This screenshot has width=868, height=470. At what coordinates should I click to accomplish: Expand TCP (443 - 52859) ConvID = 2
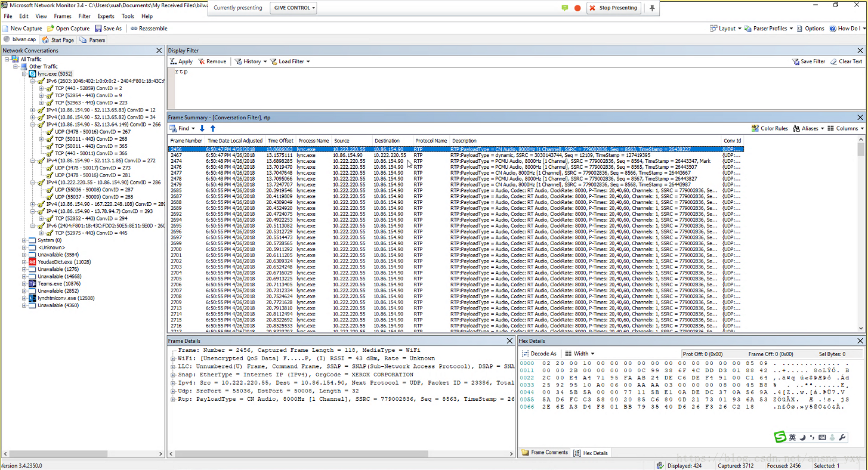(x=42, y=88)
